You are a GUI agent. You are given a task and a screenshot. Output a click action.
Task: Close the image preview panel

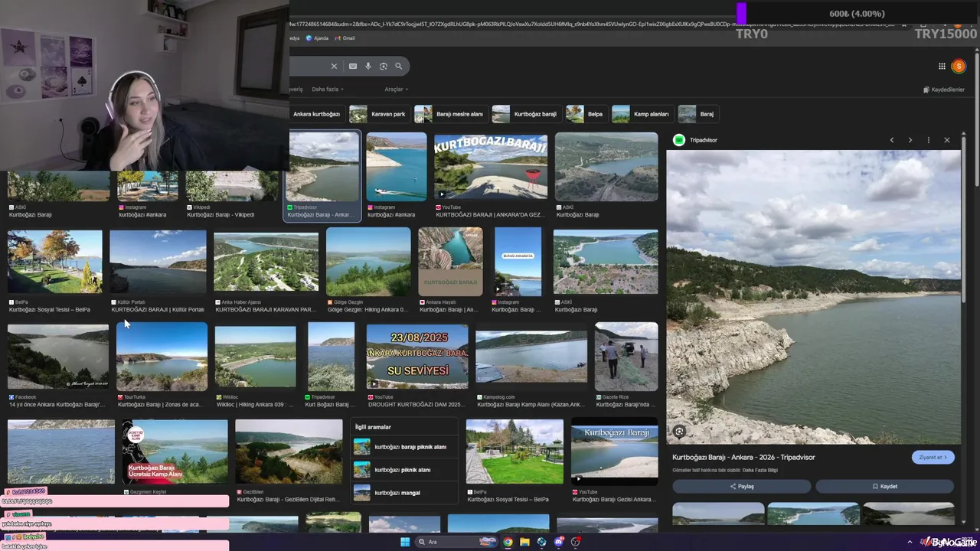947,140
